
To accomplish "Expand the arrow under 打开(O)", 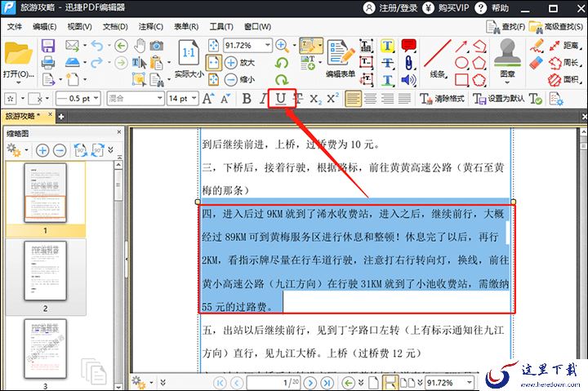I will tap(18, 82).
